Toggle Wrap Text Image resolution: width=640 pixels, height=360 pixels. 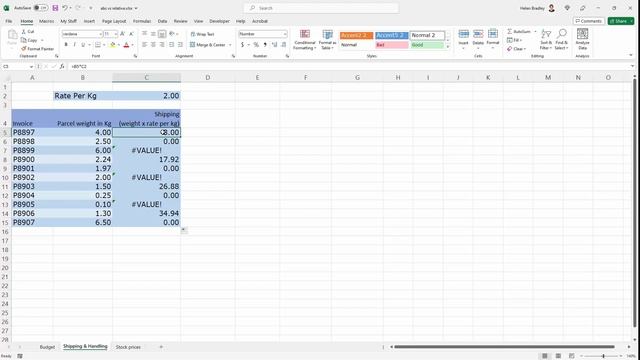point(202,34)
